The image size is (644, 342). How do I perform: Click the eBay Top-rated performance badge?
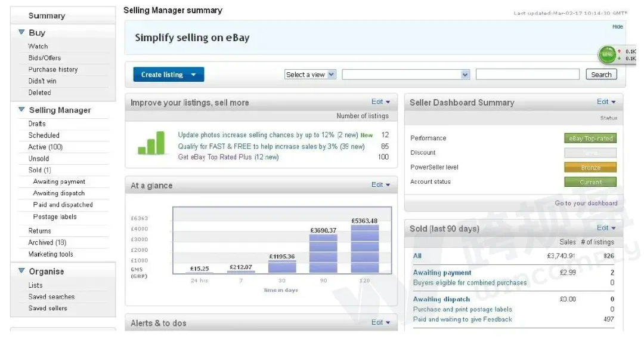pyautogui.click(x=590, y=138)
